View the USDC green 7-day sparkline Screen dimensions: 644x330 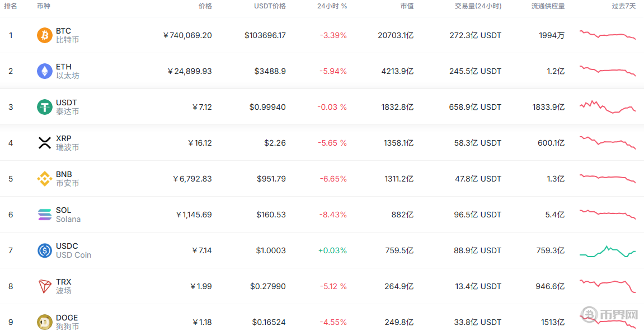pyautogui.click(x=607, y=252)
